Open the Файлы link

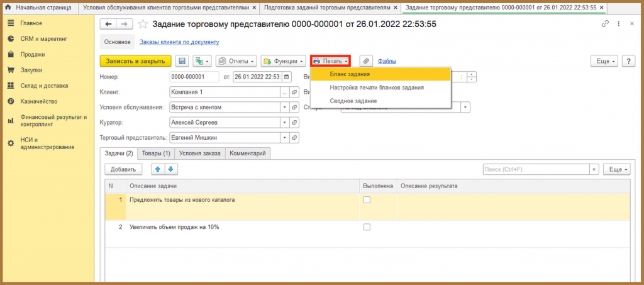(x=387, y=61)
